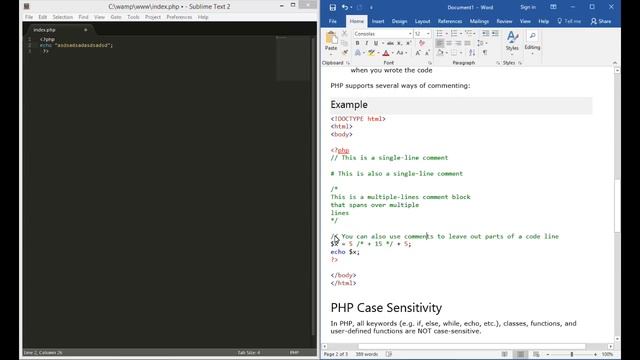Toggle Italic formatting in Word ribbon

(367, 43)
